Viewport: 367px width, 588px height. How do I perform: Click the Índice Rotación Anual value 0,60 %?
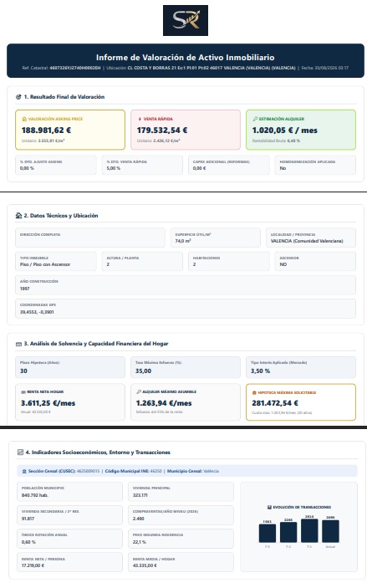pyautogui.click(x=28, y=542)
